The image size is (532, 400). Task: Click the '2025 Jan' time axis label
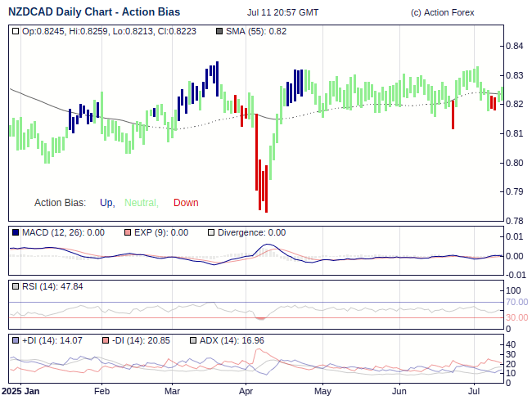pyautogui.click(x=20, y=392)
